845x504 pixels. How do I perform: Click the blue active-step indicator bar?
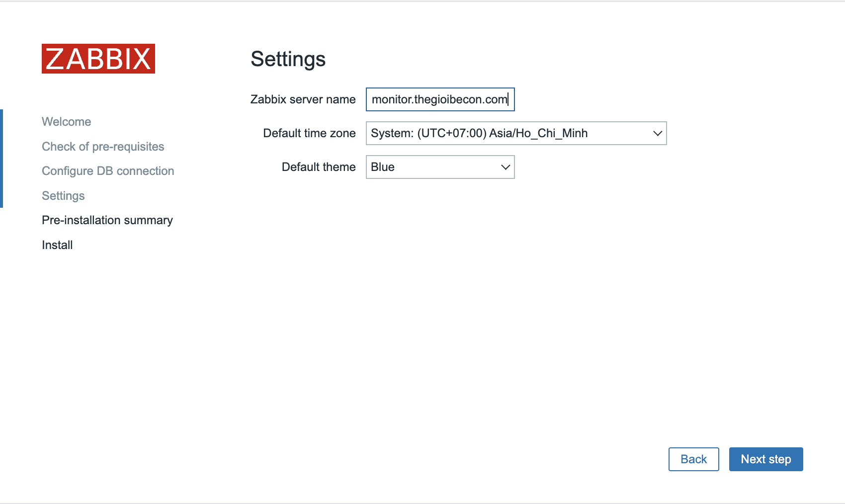coord(2,158)
